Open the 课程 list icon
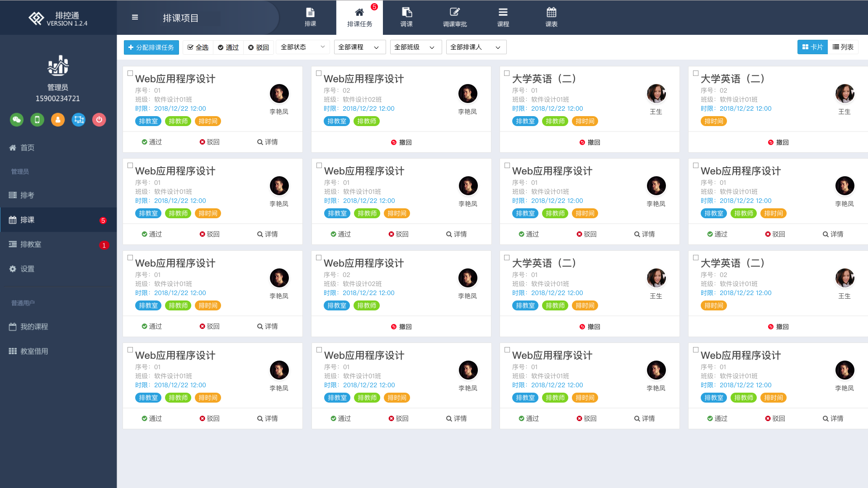 click(x=503, y=17)
